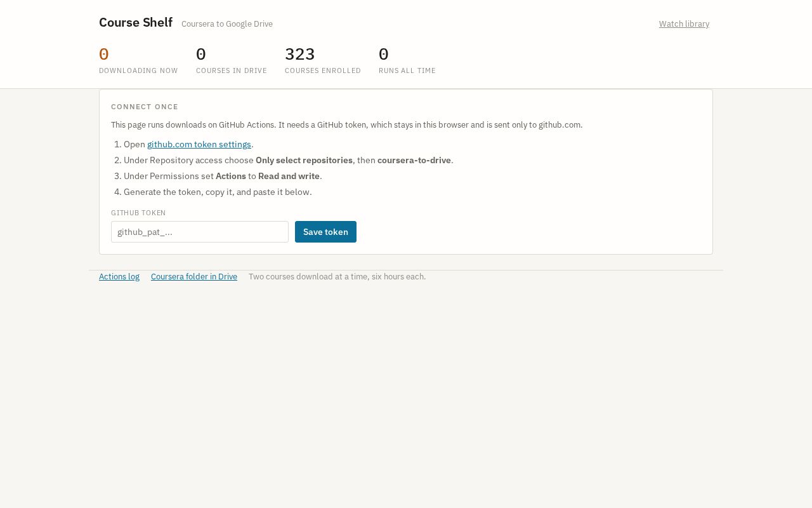Click the 'Generate the token' instruction step
The image size is (812, 508).
(218, 192)
